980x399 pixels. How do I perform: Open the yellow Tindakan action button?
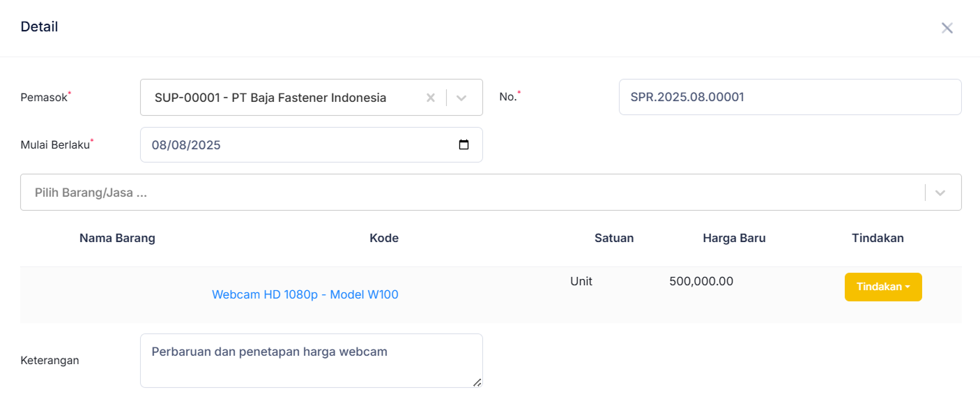click(883, 287)
